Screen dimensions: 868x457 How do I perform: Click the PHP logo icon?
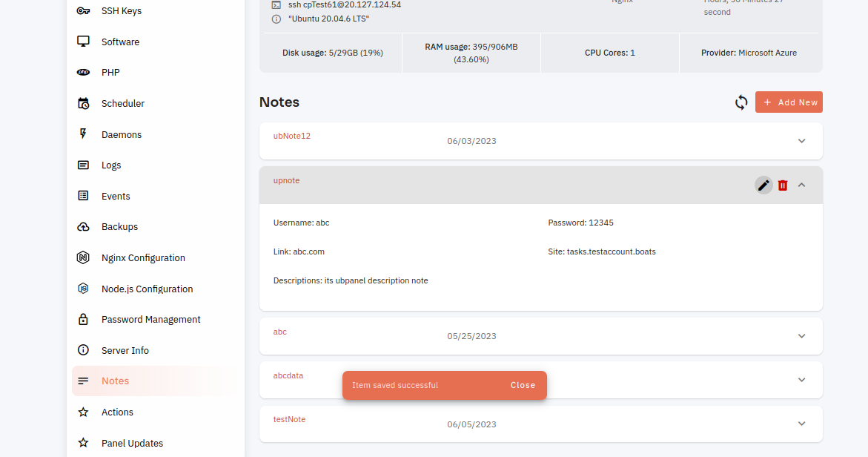[x=83, y=72]
